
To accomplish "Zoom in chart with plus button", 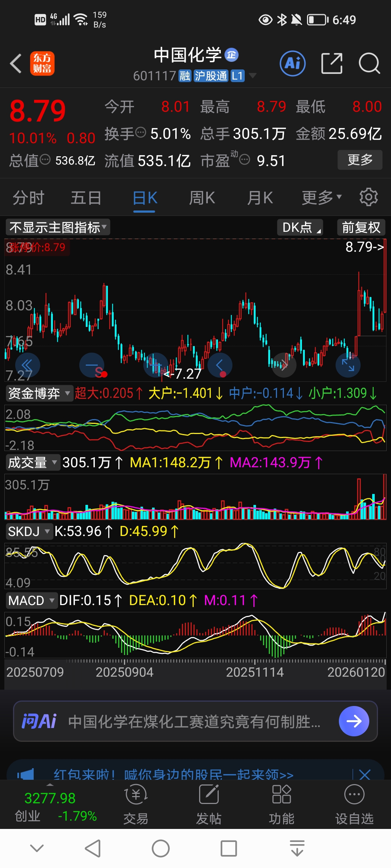I will [156, 365].
